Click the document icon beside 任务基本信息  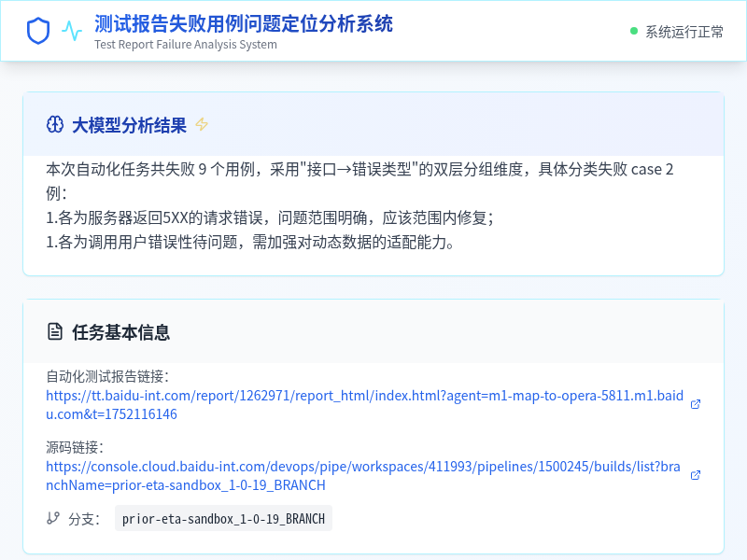pos(55,332)
